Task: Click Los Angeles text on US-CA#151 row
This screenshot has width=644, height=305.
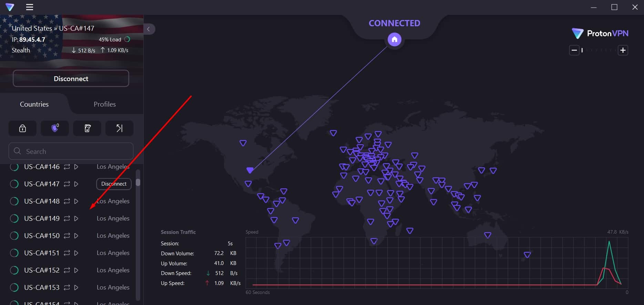Action: click(x=113, y=253)
